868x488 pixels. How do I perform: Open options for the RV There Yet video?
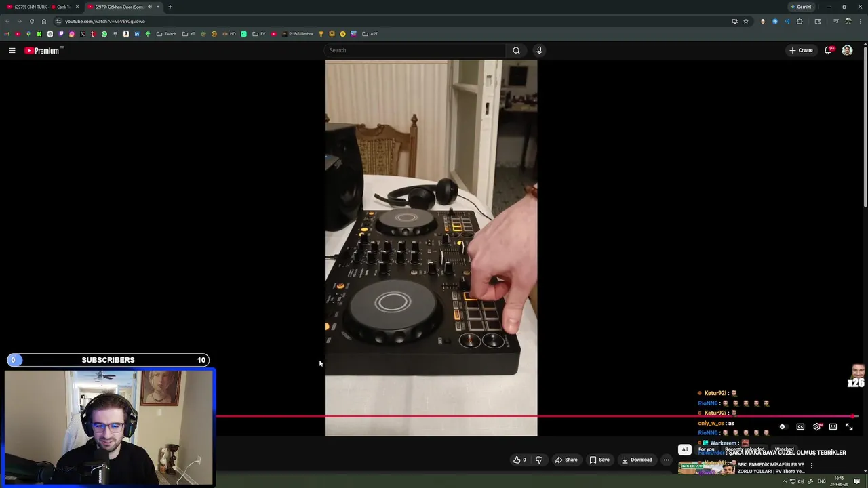[811, 466]
